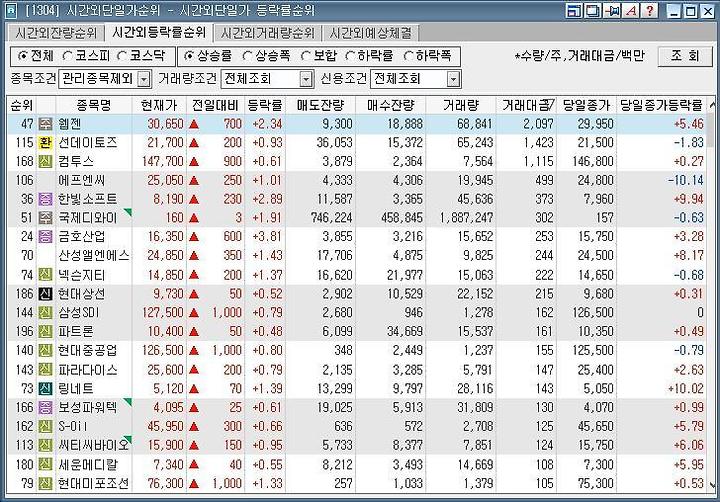
Task: Click the teal 신 badge beside 링네트
Action: pos(45,389)
